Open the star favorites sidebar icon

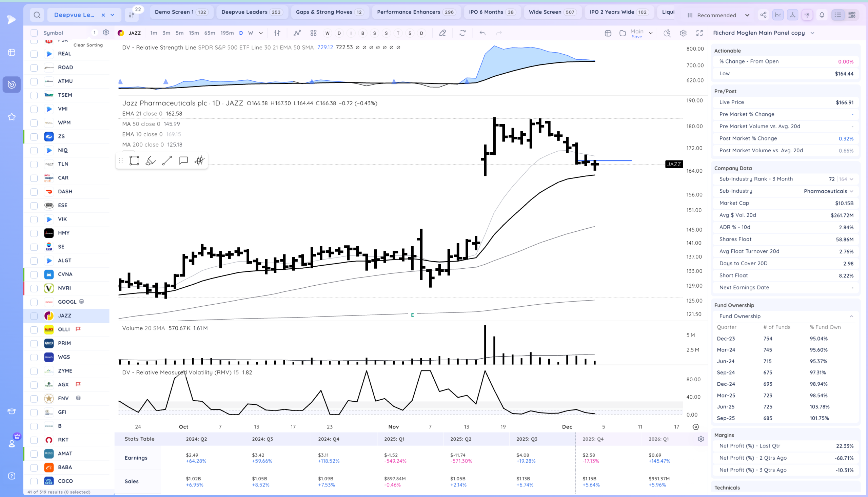pos(12,117)
